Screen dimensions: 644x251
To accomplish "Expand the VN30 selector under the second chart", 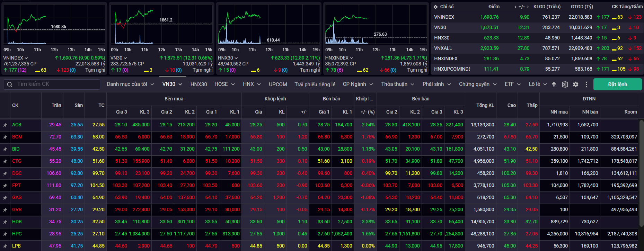I will pyautogui.click(x=125, y=58).
